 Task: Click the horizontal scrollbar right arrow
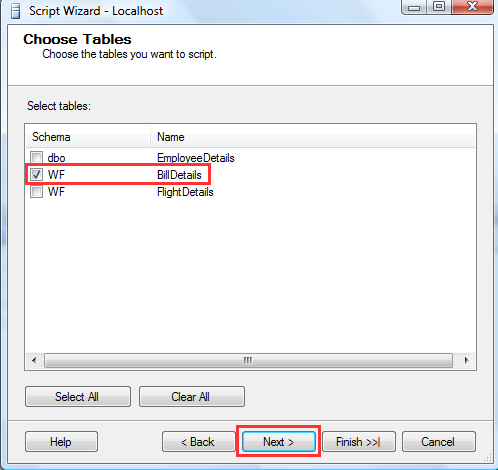click(466, 360)
